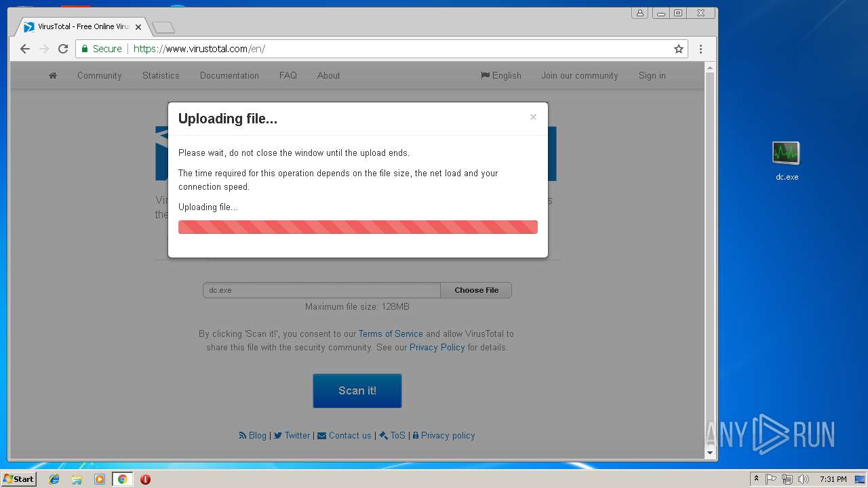This screenshot has width=868, height=488.
Task: Click the Choose File button
Action: (476, 290)
